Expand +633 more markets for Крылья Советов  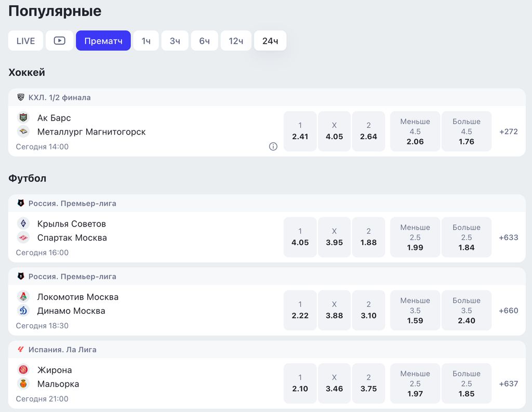pyautogui.click(x=508, y=237)
